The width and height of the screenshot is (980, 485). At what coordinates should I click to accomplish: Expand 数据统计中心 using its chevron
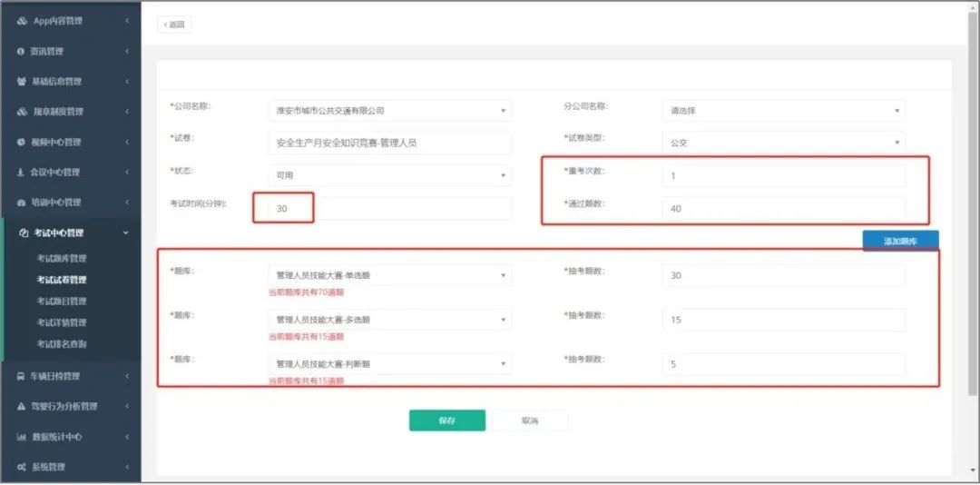(127, 437)
